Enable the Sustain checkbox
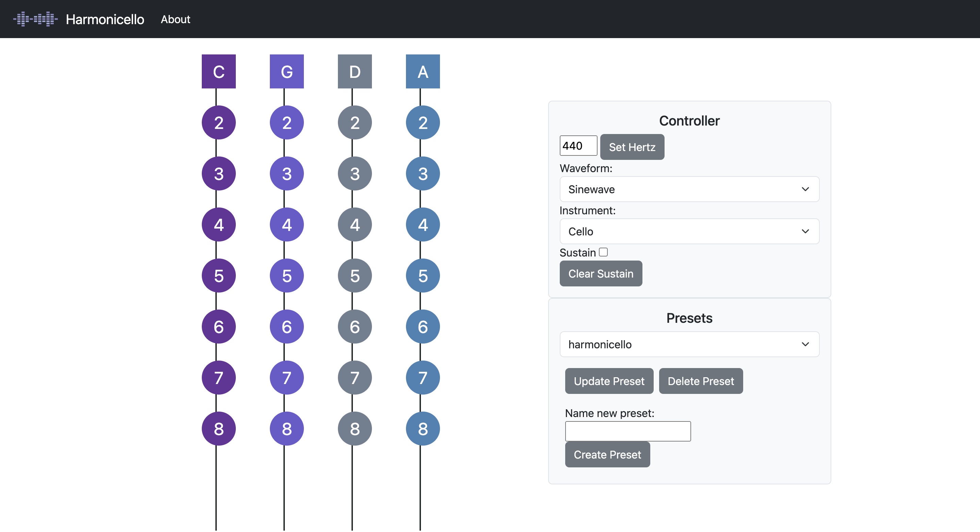 click(604, 252)
